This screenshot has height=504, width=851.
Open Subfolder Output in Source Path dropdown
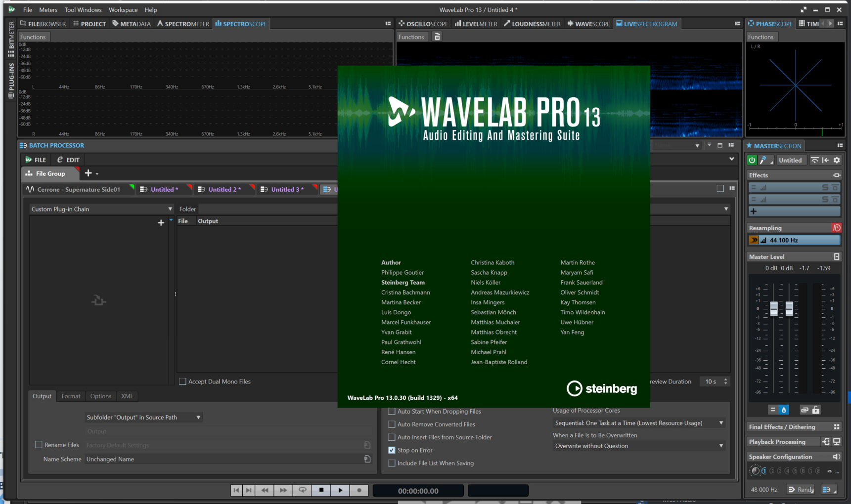pos(143,418)
